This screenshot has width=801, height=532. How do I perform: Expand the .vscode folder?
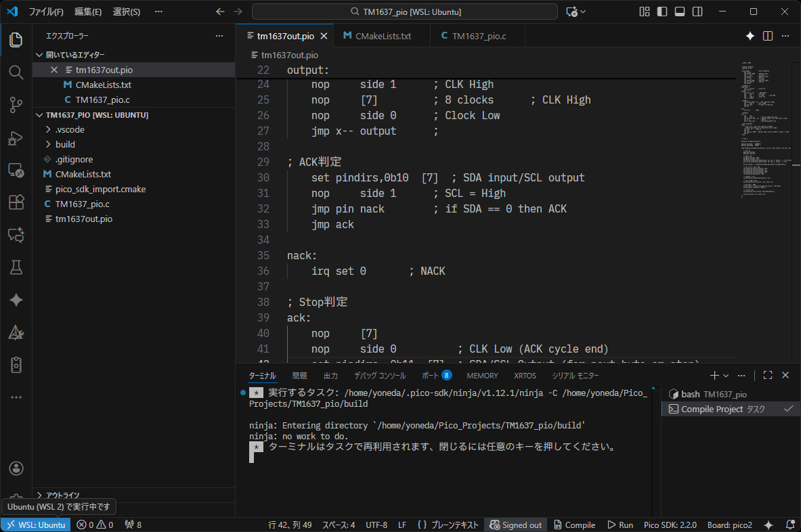click(70, 129)
